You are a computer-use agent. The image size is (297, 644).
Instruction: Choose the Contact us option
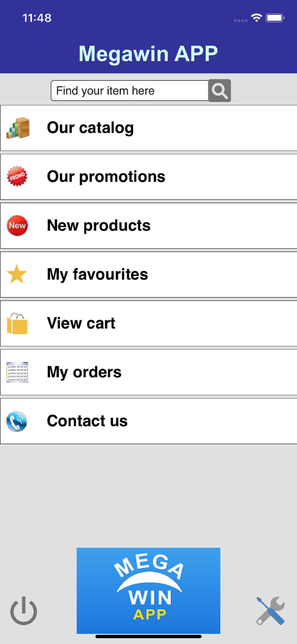(x=87, y=421)
